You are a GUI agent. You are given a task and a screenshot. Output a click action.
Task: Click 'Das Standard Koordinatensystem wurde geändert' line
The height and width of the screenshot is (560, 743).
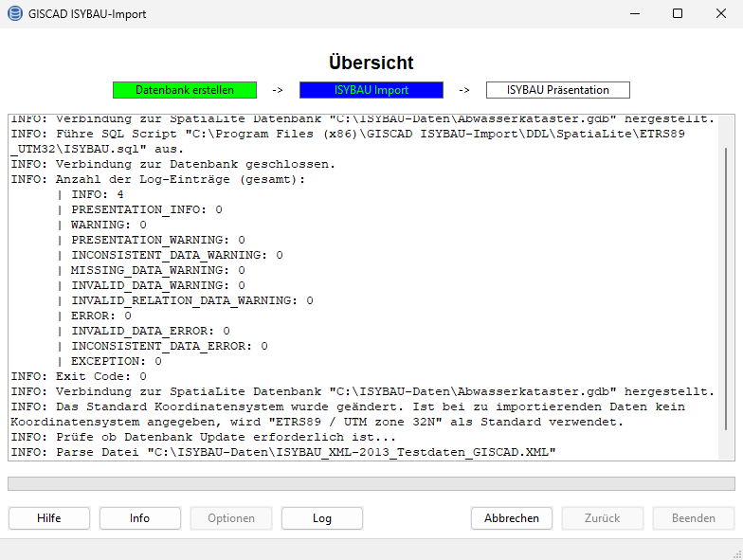coord(349,414)
